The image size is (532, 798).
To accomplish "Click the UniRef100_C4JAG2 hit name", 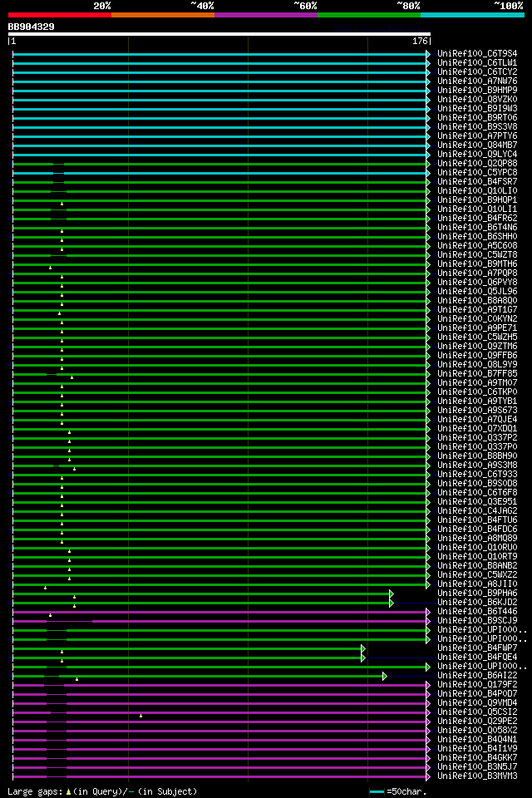I will [x=477, y=511].
